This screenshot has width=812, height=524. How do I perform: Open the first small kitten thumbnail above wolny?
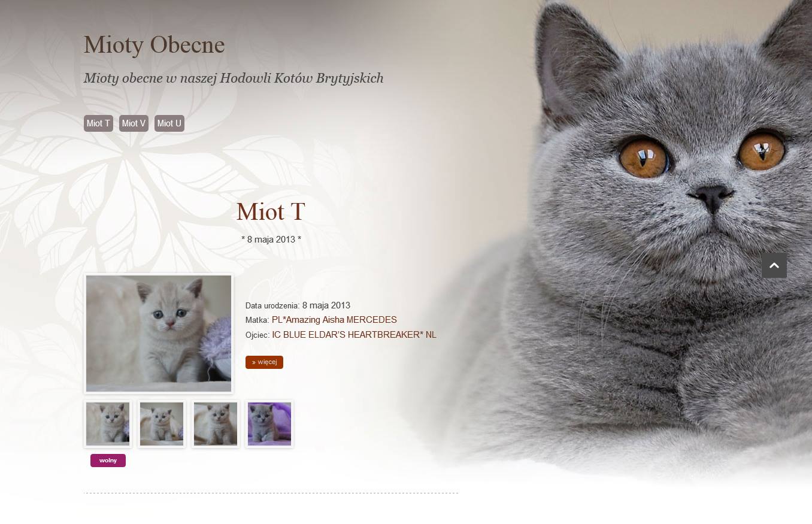(108, 424)
